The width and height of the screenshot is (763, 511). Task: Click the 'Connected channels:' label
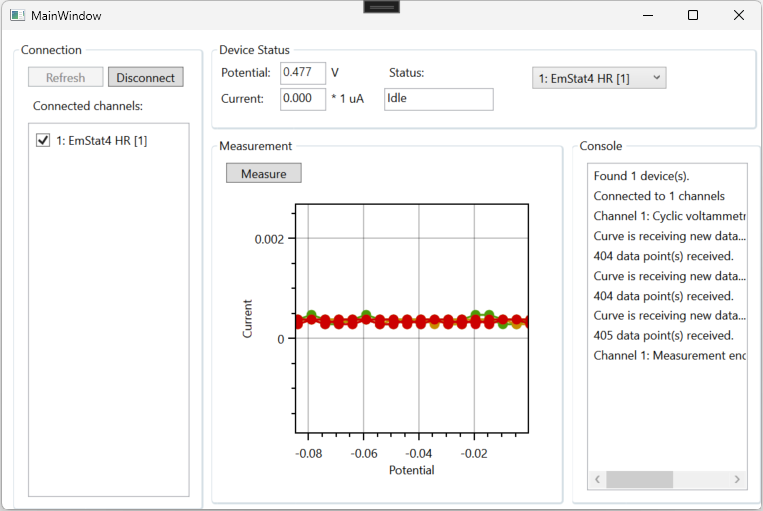[x=88, y=106]
